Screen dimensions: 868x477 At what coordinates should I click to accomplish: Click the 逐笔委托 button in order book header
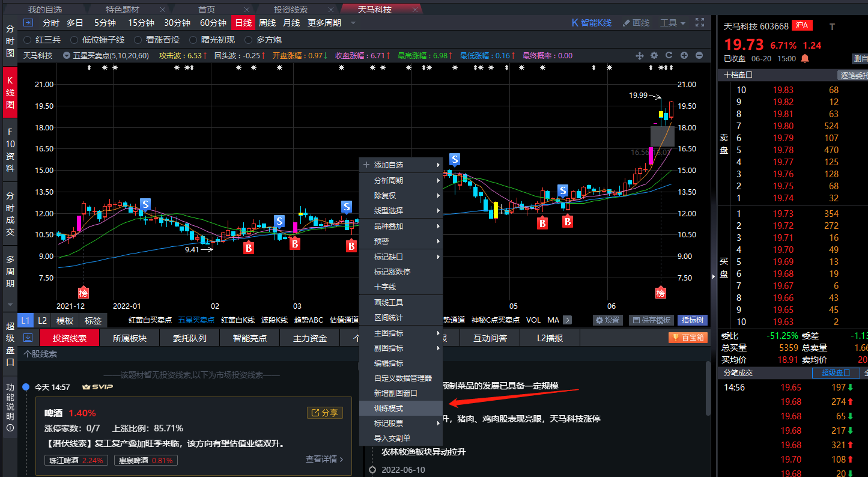853,75
